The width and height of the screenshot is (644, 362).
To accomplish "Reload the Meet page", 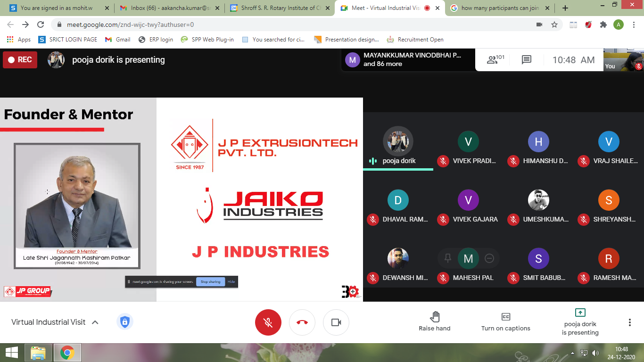I will 41,25.
